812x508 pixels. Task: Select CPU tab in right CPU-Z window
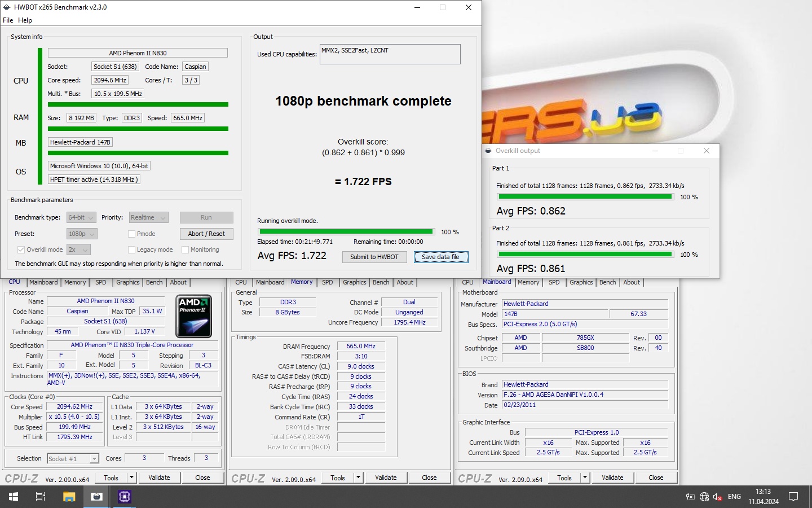(467, 282)
